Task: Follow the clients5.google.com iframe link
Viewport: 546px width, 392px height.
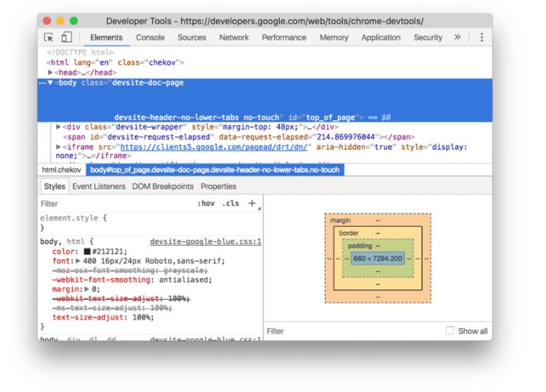Action: pyautogui.click(x=213, y=147)
